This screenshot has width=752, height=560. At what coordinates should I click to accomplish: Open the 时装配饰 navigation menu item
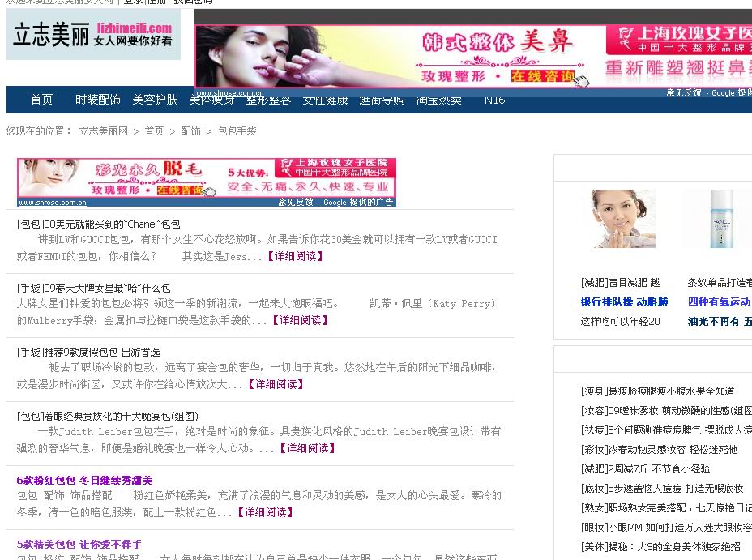pos(98,100)
